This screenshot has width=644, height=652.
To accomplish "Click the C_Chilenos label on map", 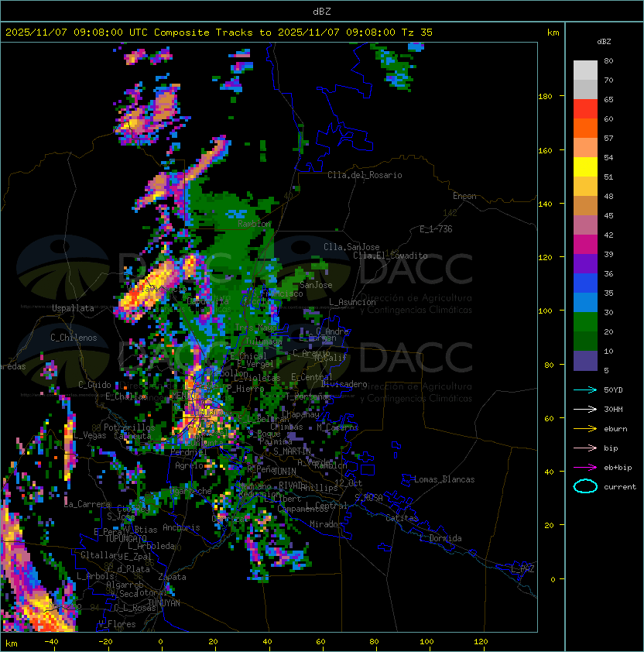I will click(x=74, y=338).
